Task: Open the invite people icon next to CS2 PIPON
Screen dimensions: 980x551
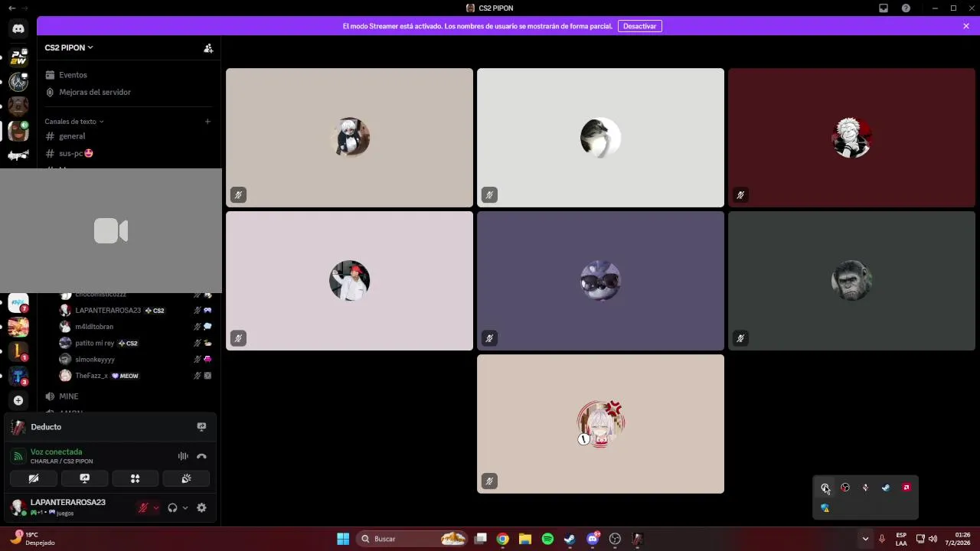Action: pos(208,47)
